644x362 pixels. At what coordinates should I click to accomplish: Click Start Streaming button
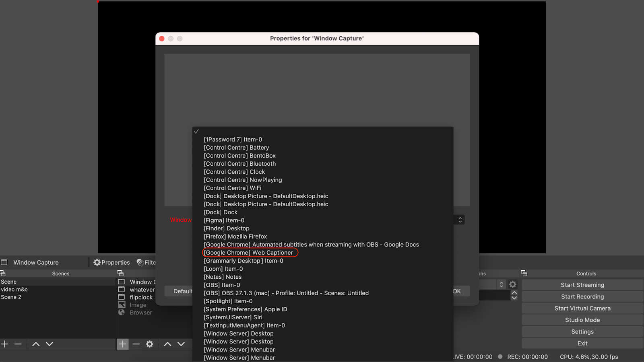(582, 285)
